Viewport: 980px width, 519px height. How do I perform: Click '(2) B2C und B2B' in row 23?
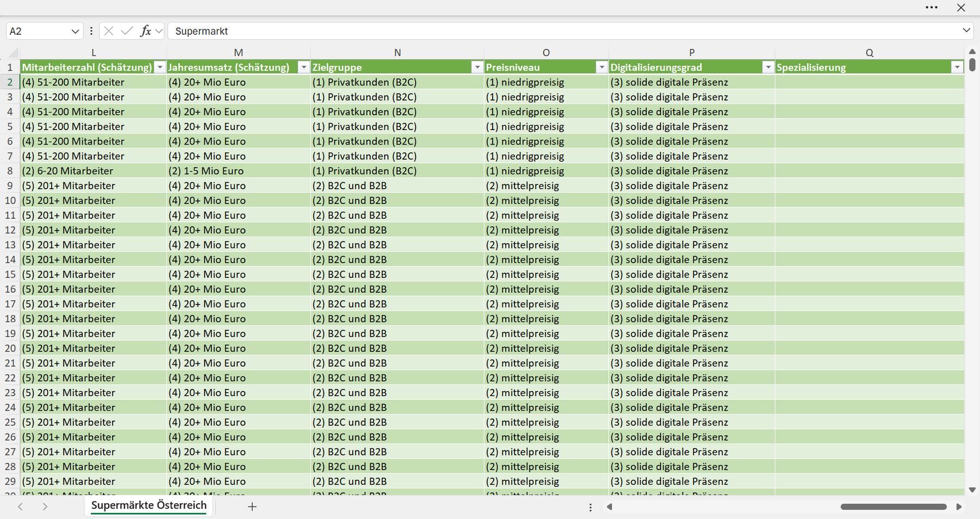pyautogui.click(x=397, y=393)
